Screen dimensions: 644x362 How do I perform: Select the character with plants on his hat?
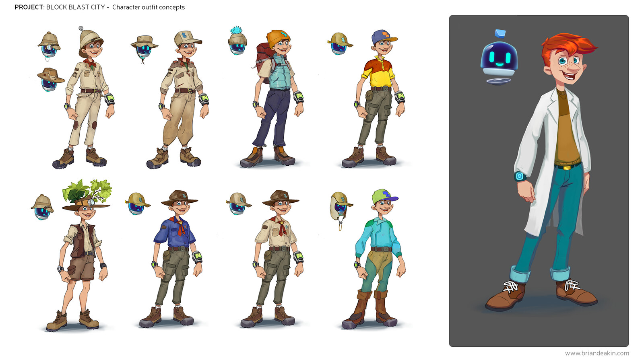[x=78, y=255]
